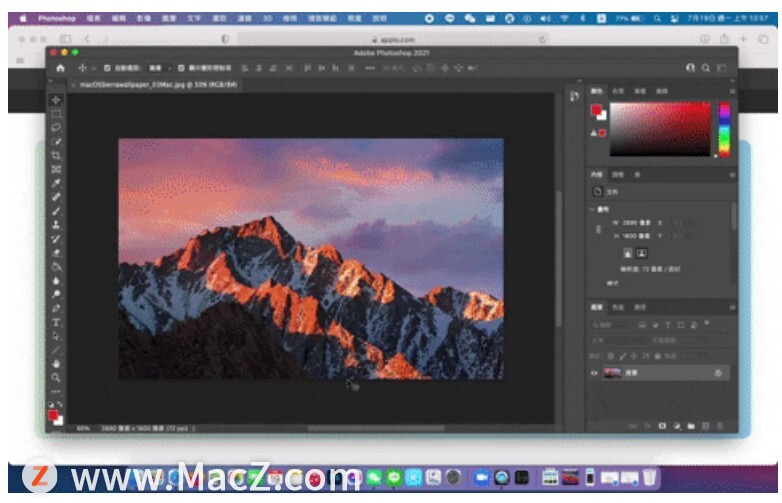Click the rainbow hue slider strip

click(724, 129)
